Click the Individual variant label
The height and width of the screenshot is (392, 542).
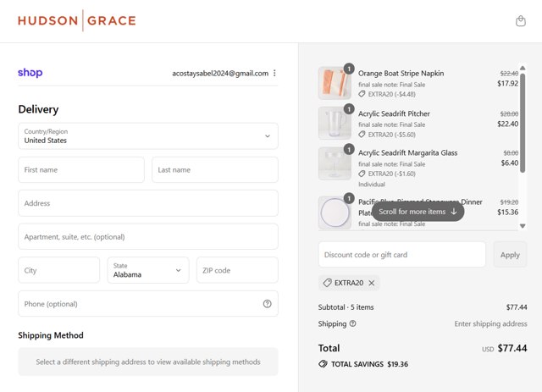point(372,185)
